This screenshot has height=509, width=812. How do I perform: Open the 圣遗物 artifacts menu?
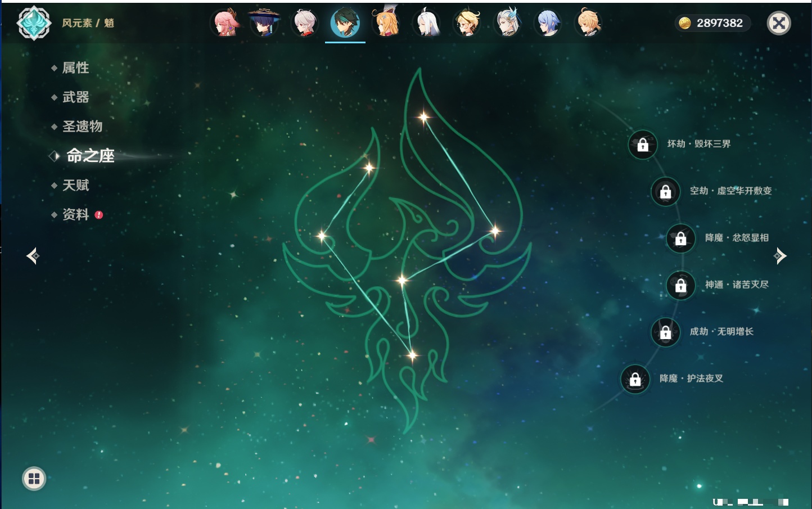pyautogui.click(x=82, y=127)
